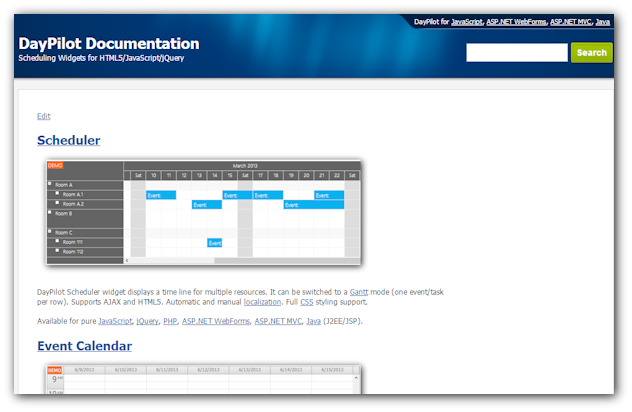
Task: Open ASP.NET MVC link in the Available for line
Action: coord(278,321)
